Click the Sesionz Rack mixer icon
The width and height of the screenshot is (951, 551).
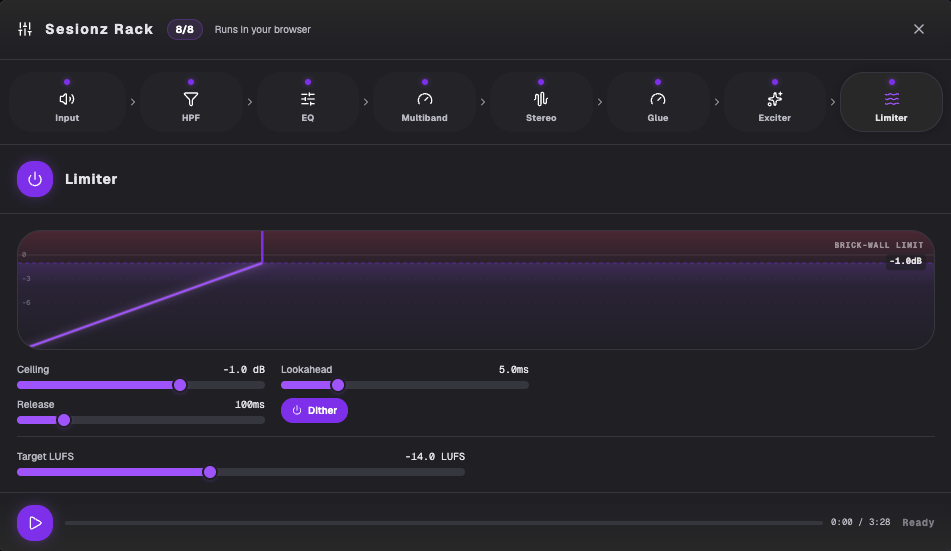25,29
